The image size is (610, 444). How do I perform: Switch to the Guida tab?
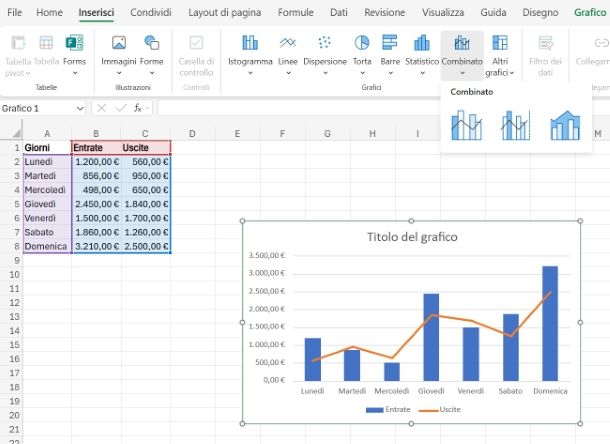[x=493, y=12]
